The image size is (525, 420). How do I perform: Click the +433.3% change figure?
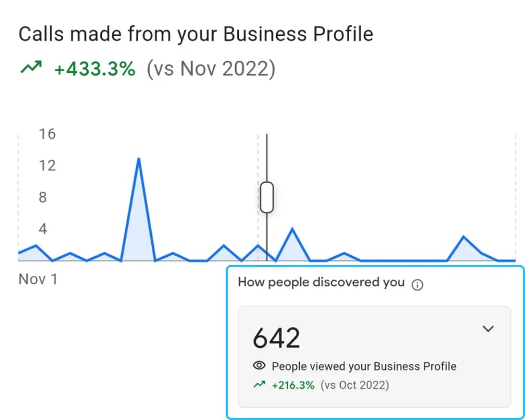(x=94, y=69)
